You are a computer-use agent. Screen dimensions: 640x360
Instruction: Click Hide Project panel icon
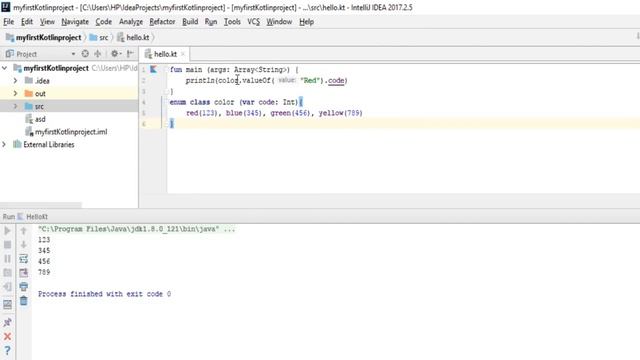click(x=130, y=53)
